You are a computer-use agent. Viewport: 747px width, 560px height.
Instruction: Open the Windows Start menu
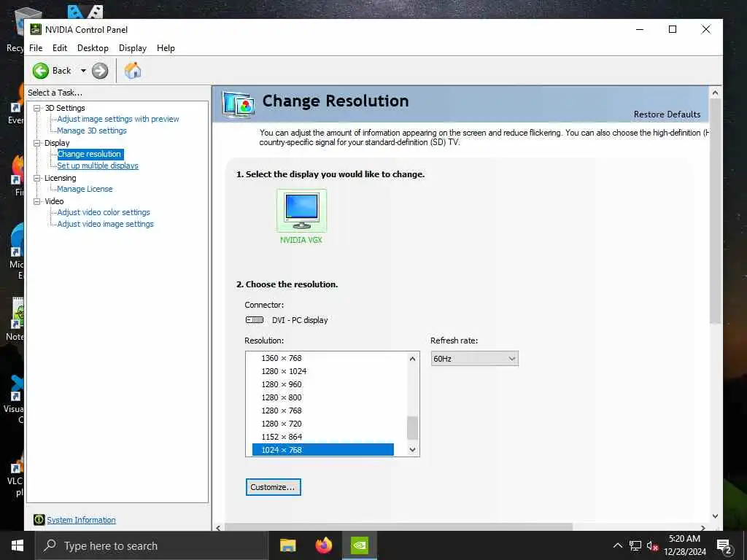pyautogui.click(x=18, y=545)
